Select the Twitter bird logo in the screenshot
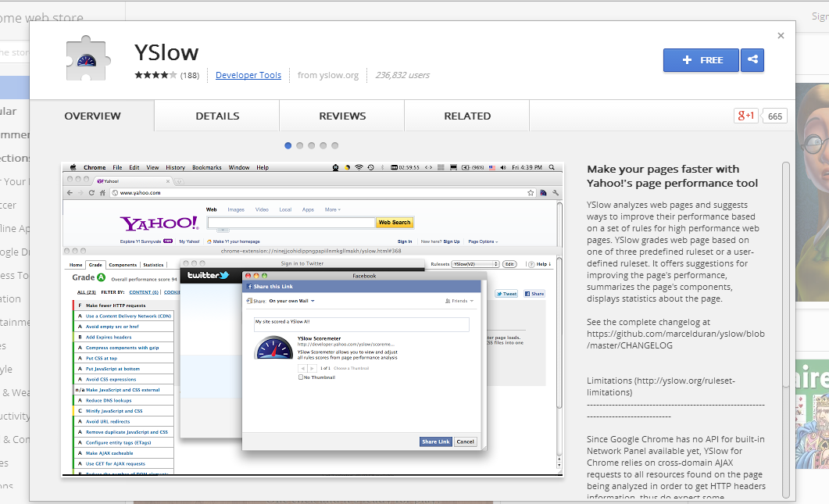Image resolution: width=829 pixels, height=504 pixels. (x=224, y=276)
